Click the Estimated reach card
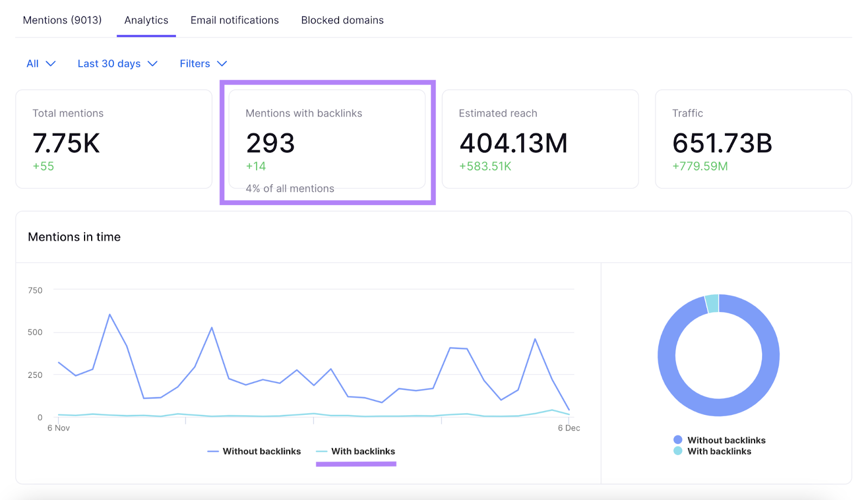Viewport: 868px width, 500px height. click(x=540, y=139)
